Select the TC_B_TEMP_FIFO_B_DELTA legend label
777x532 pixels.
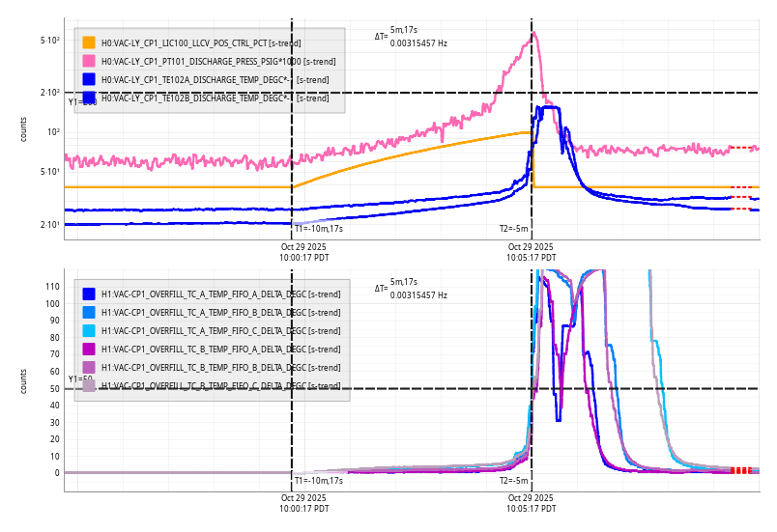tap(220, 367)
